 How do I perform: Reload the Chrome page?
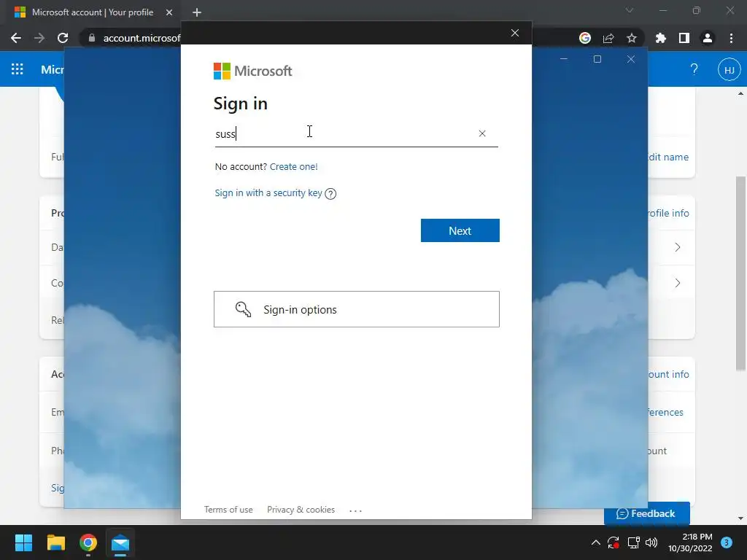point(63,38)
